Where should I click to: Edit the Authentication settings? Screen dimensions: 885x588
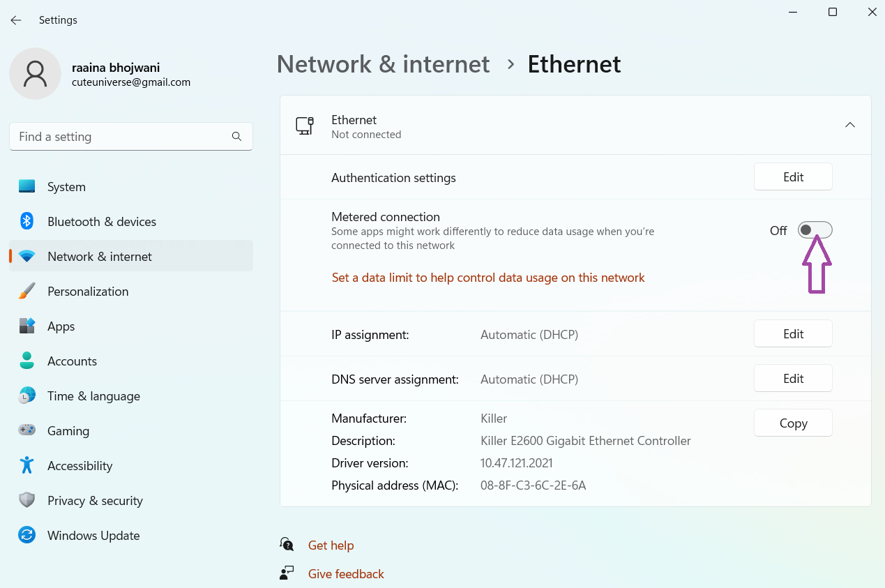click(x=793, y=177)
